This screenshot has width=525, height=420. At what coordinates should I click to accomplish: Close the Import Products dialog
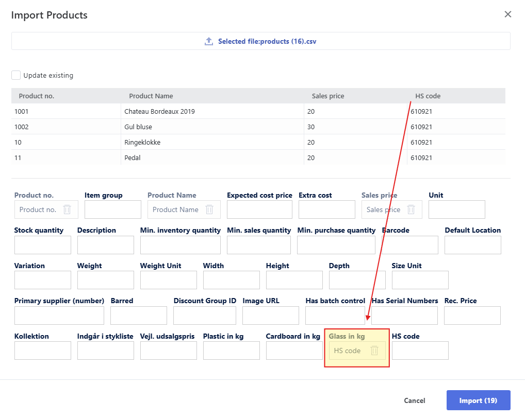tap(508, 14)
